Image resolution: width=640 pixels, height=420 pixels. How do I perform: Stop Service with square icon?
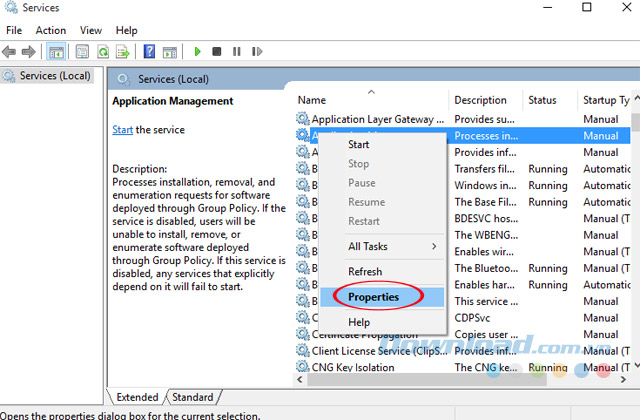(217, 51)
